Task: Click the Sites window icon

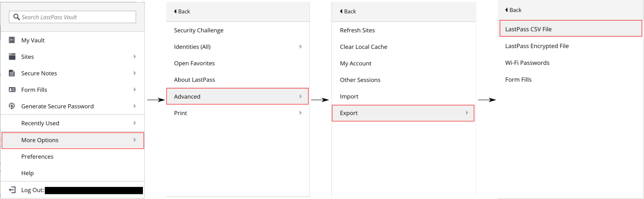Action: [x=12, y=57]
